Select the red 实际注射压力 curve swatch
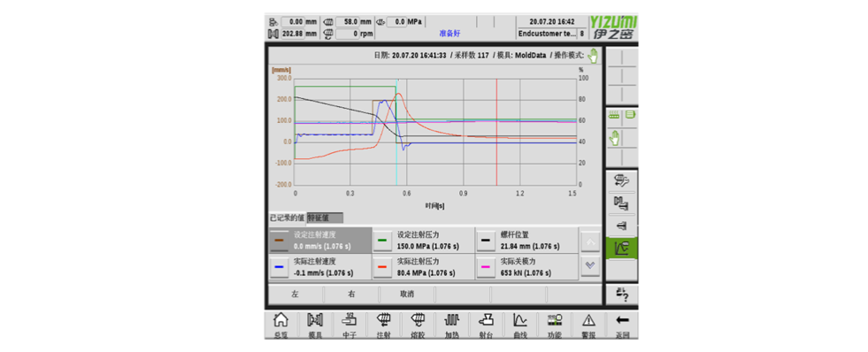 pyautogui.click(x=382, y=266)
